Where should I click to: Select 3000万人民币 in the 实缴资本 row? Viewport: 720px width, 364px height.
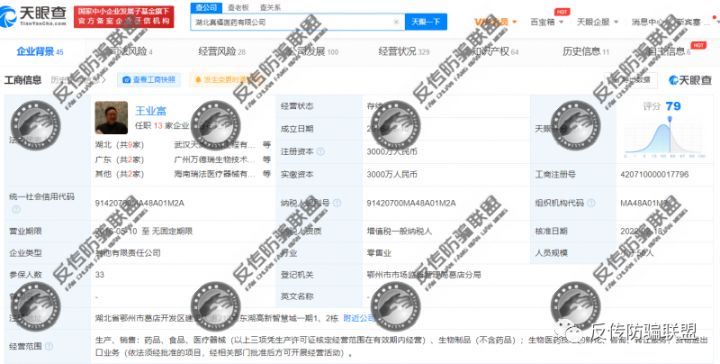pos(392,174)
